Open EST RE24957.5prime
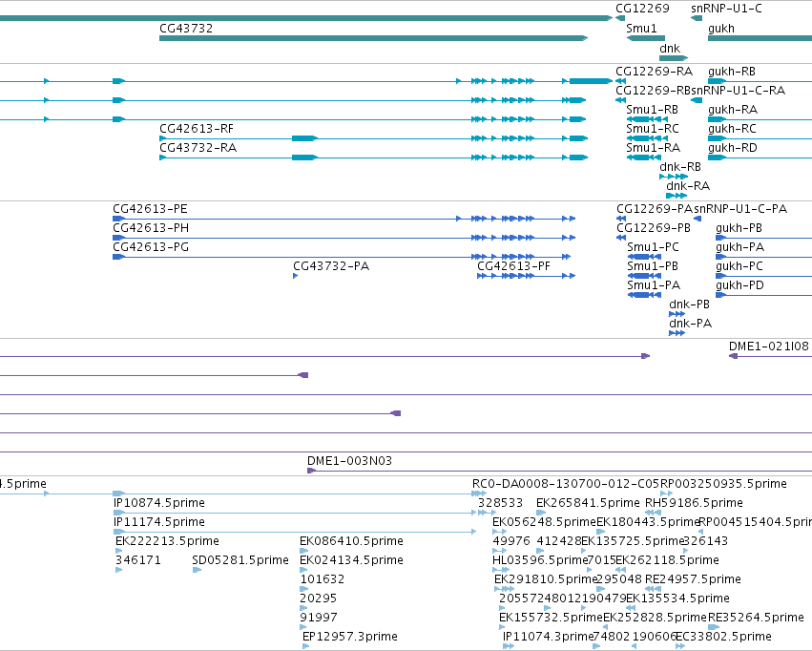 (693, 579)
